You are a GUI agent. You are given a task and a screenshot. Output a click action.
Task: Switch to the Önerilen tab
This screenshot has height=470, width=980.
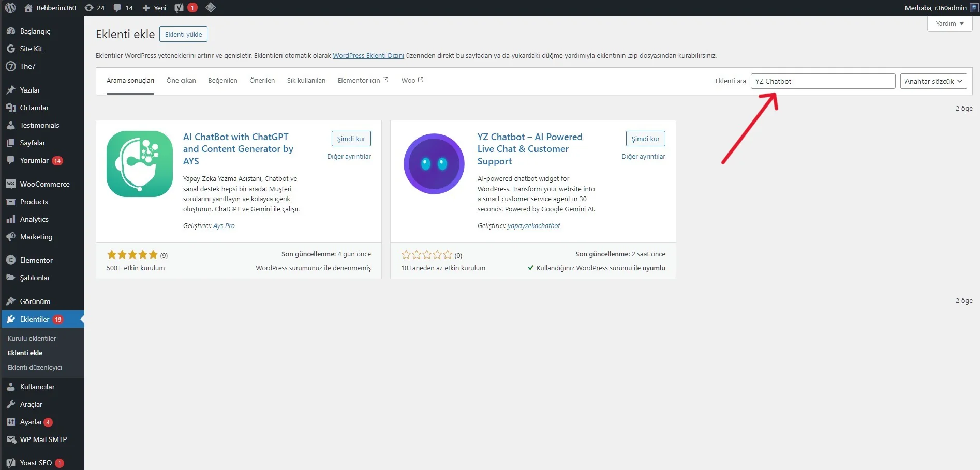click(262, 81)
